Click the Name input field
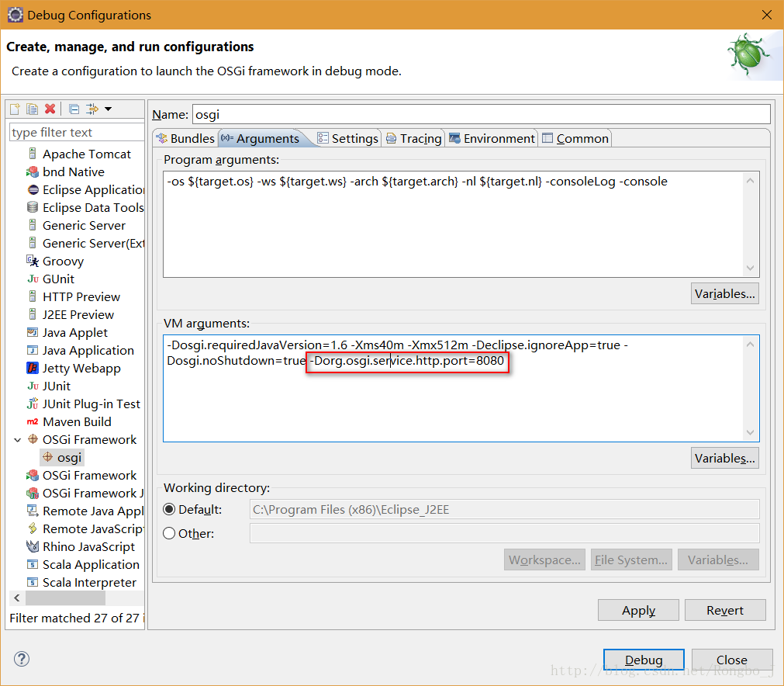 click(481, 115)
